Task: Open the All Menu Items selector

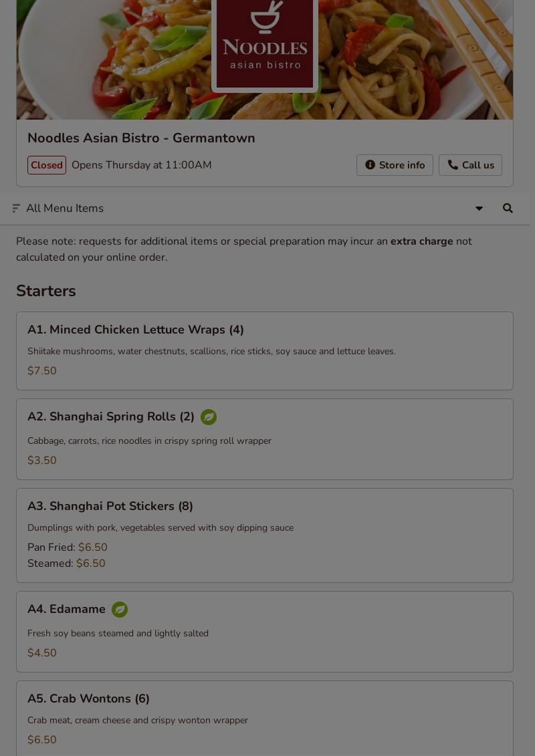Action: [65, 209]
